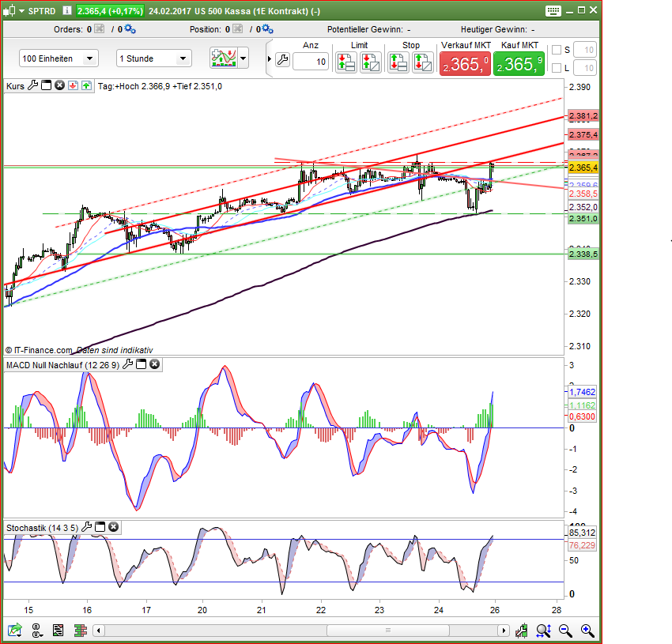Open the chart style candlestick icon
Image resolution: width=672 pixels, height=644 pixels.
9,11
